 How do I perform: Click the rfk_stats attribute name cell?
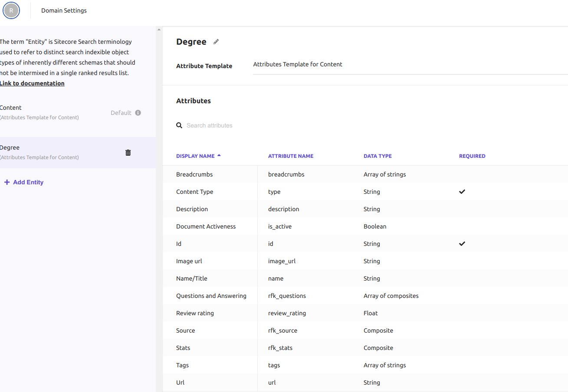(x=280, y=348)
